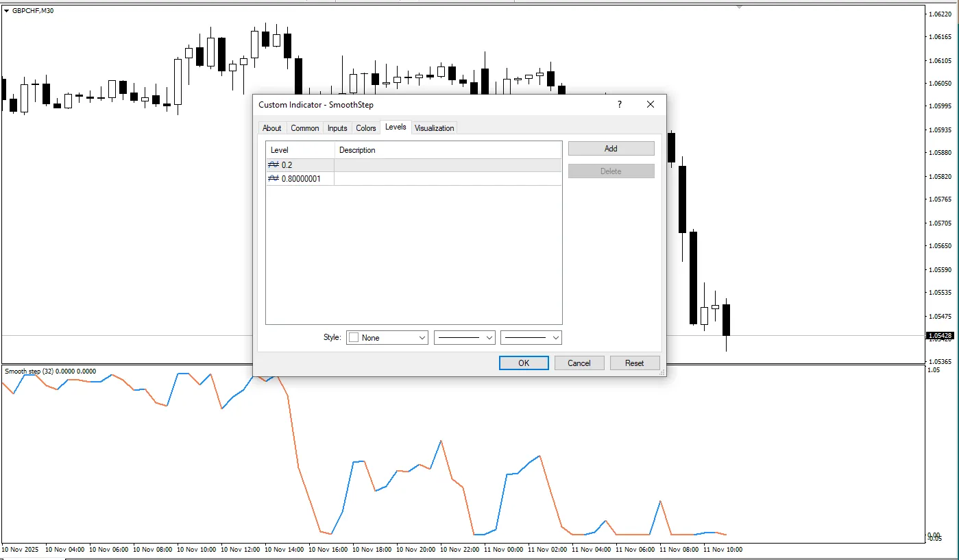Screen dimensions: 959x560
Task: Click the question mark help icon
Action: (620, 105)
